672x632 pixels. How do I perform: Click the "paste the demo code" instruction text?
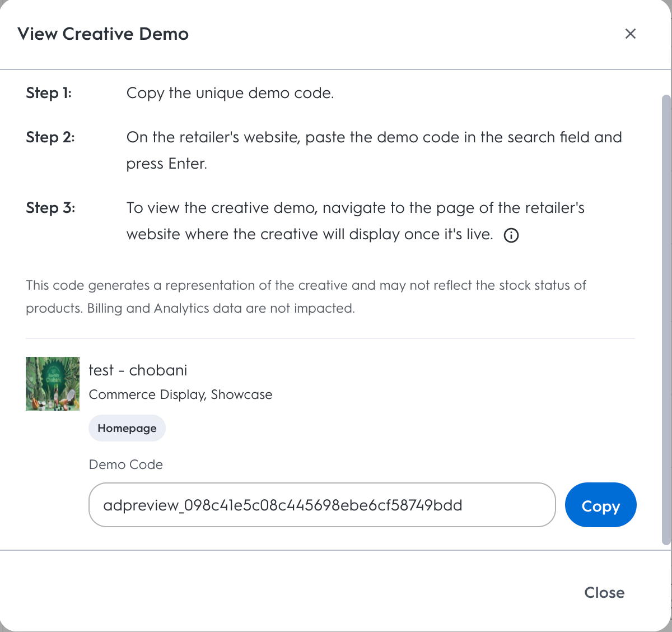click(374, 150)
